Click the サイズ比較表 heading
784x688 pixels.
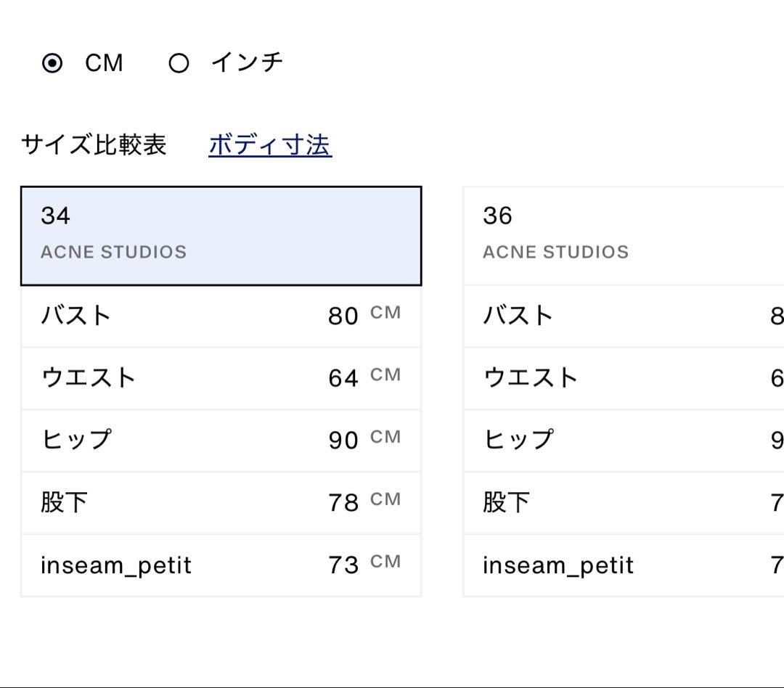(94, 144)
